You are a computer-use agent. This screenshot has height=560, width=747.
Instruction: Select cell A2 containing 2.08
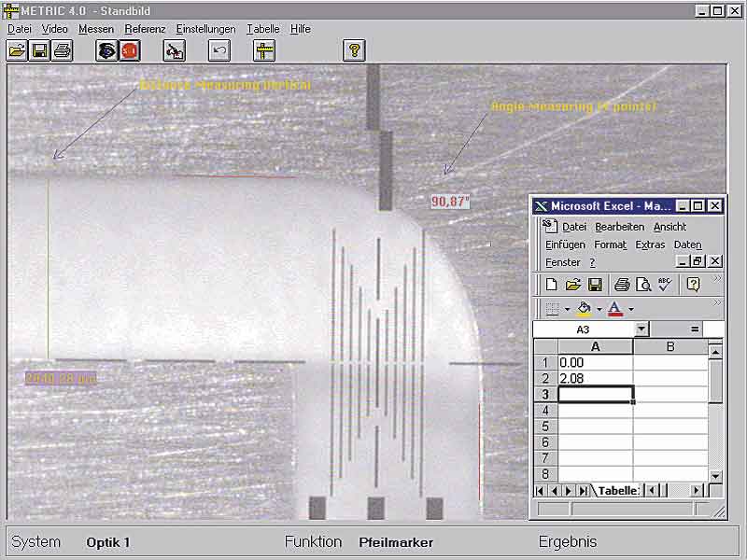[595, 378]
